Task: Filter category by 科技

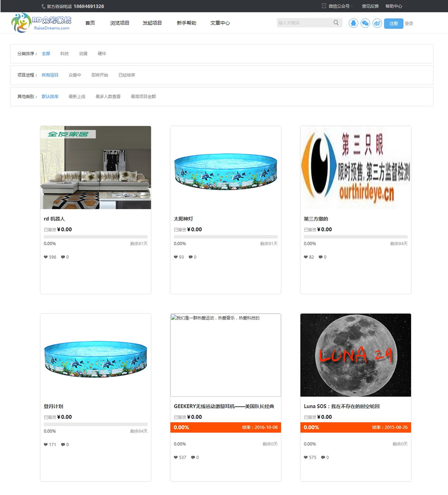Action: coord(64,54)
